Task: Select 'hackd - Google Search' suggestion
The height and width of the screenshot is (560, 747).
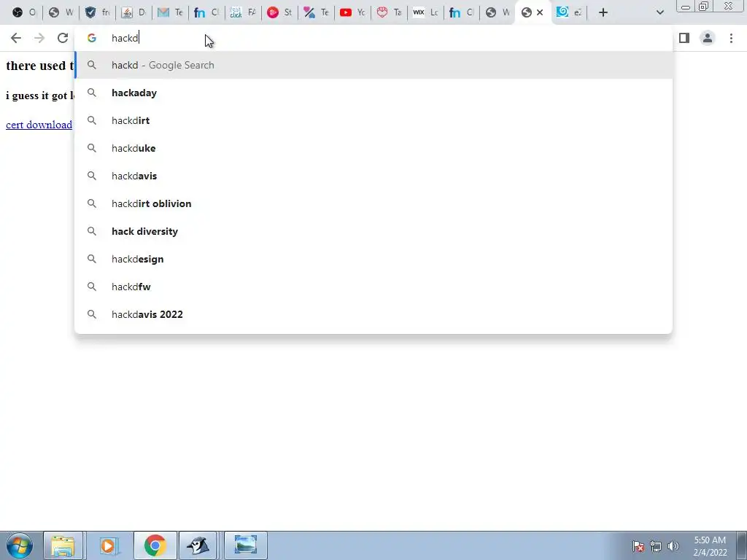Action: 373,65
